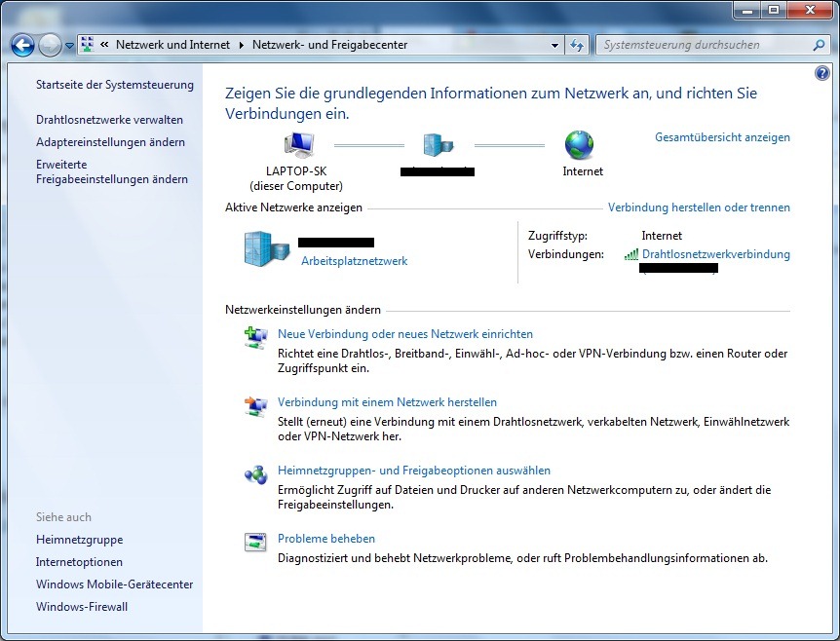840x641 pixels.
Task: Click the Aktive Netzwerke anzeigen heading
Action: click(x=293, y=207)
